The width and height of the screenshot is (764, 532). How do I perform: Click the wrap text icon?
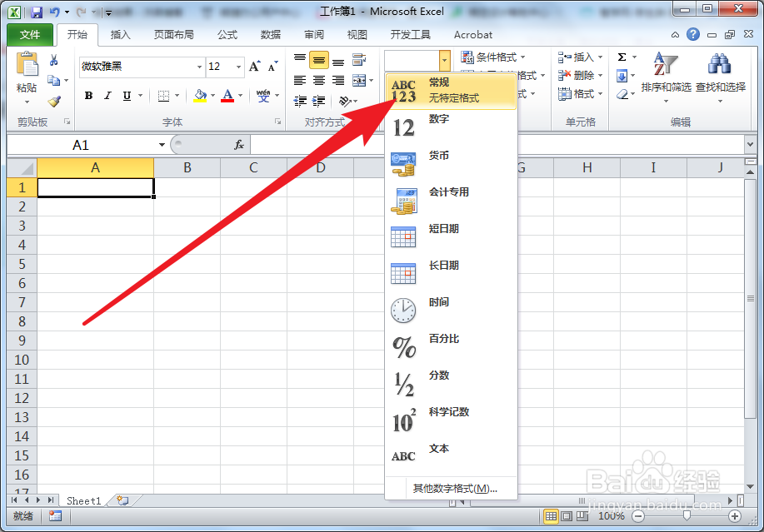click(359, 60)
